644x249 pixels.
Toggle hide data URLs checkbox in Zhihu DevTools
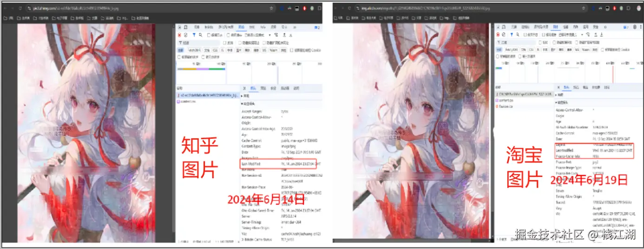pos(240,43)
